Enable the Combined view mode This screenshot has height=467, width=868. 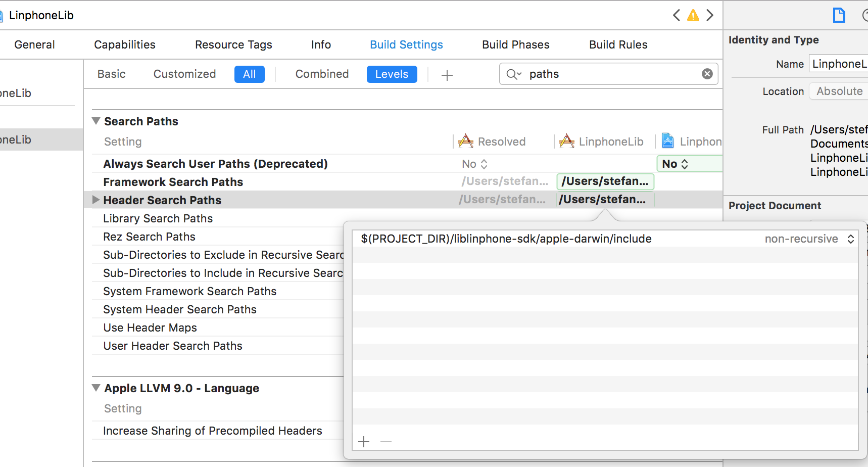pos(322,74)
